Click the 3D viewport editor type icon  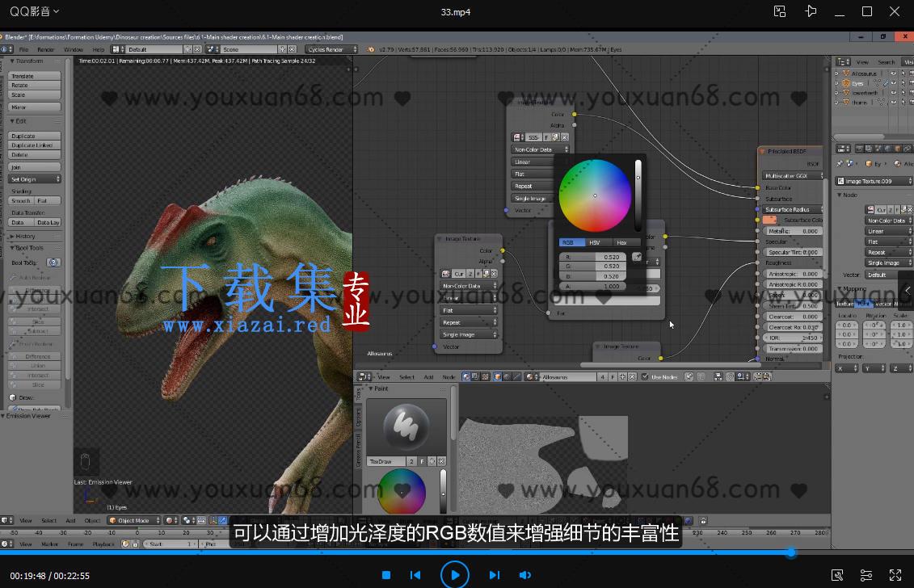pos(6,520)
